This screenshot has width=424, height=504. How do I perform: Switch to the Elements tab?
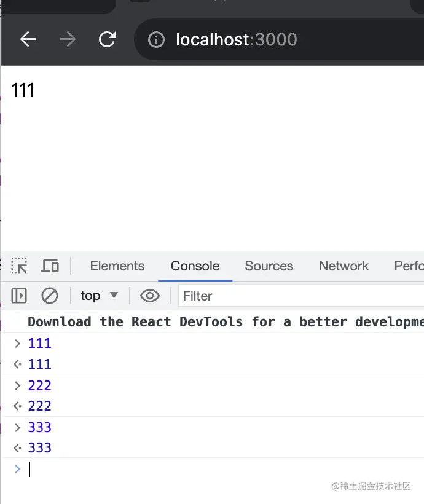point(117,266)
